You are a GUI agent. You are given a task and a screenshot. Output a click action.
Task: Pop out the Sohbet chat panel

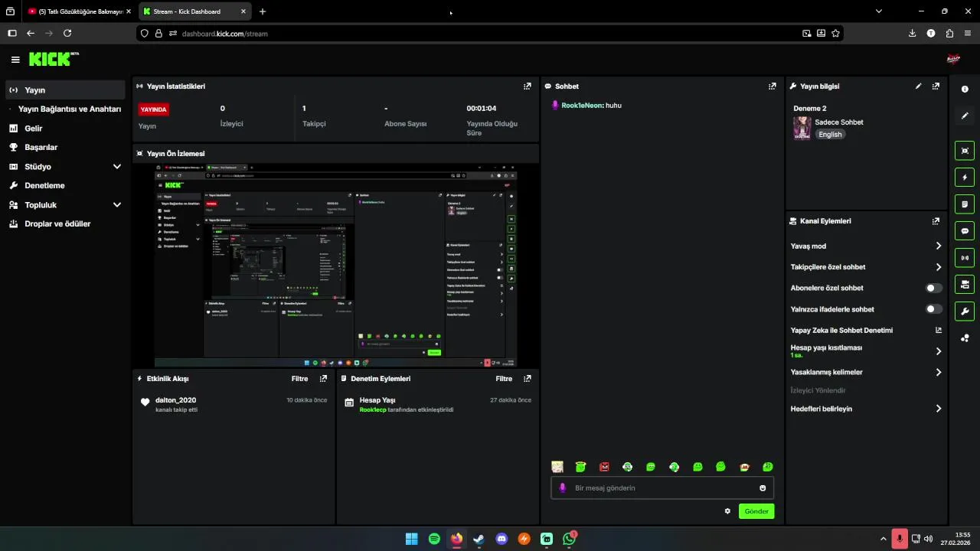(772, 86)
